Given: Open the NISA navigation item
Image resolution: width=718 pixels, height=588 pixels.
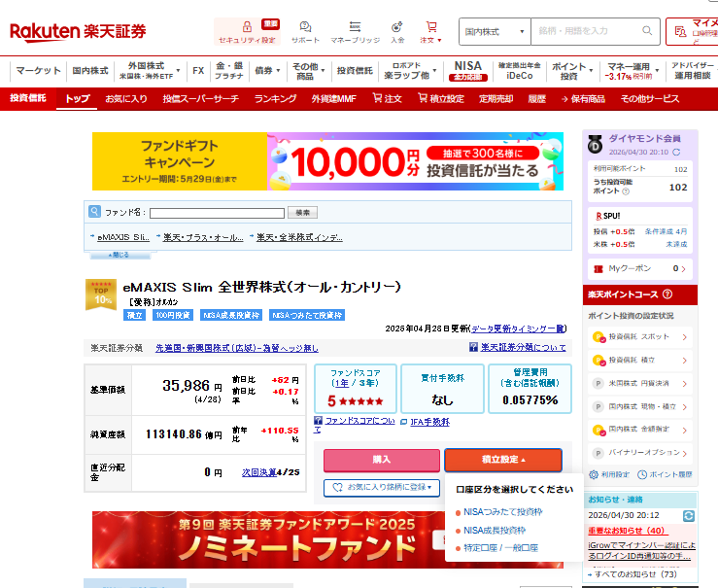Looking at the screenshot, I should coord(467,71).
